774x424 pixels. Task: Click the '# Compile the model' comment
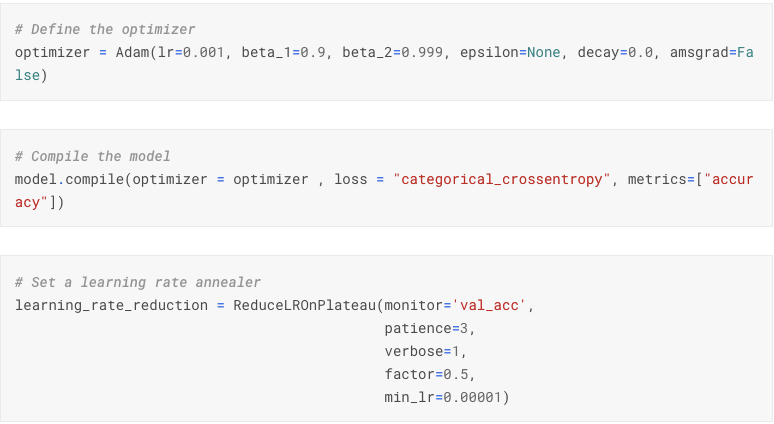click(x=92, y=156)
